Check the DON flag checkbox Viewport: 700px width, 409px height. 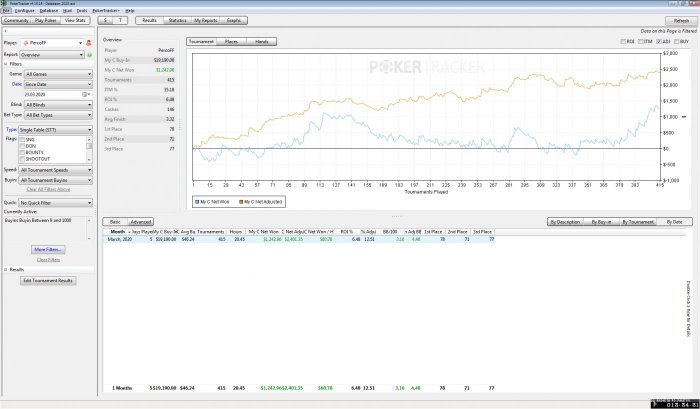point(22,146)
